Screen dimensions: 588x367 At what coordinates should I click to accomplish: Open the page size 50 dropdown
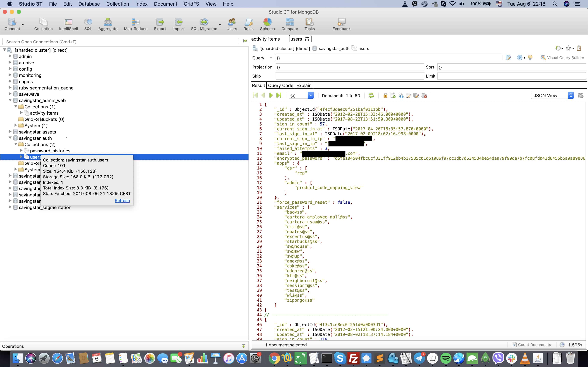click(x=310, y=95)
